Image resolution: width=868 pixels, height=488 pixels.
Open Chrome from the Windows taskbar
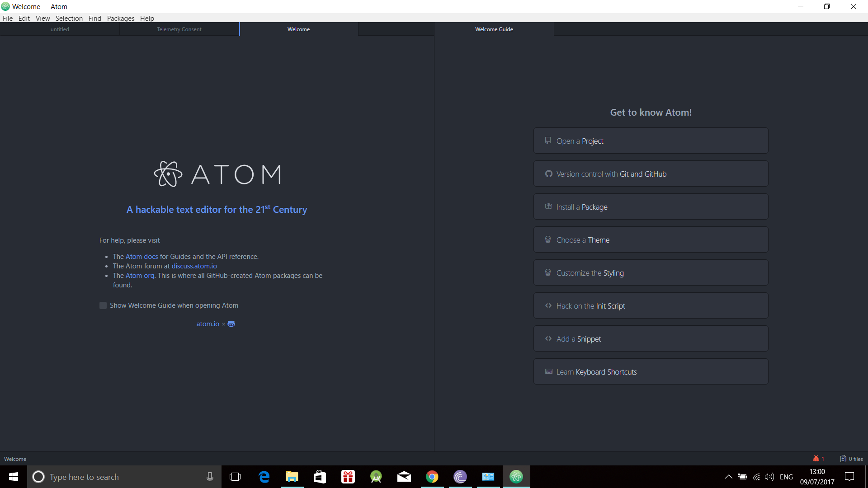coord(432,477)
